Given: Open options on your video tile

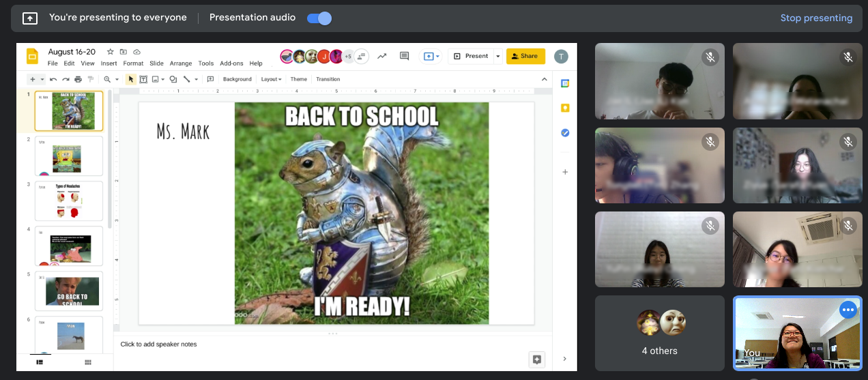Looking at the screenshot, I should click(848, 310).
